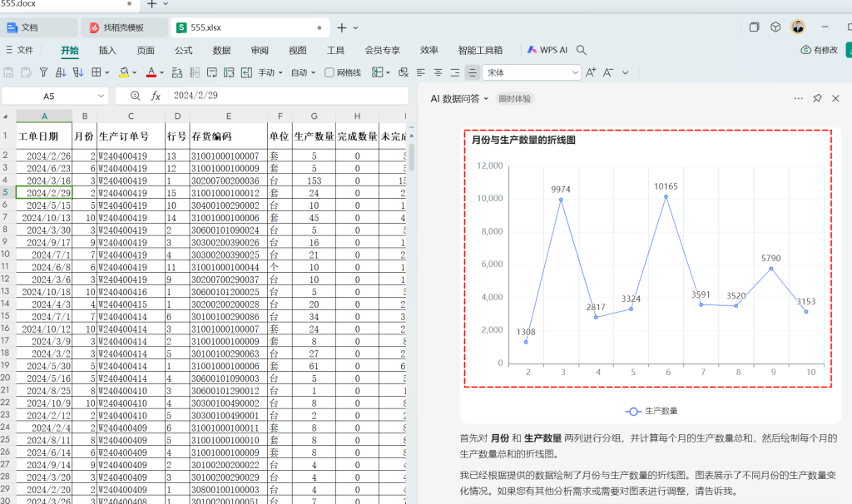Screen dimensions: 852x504
Task: Open the 会员专享 tab
Action: [382, 50]
